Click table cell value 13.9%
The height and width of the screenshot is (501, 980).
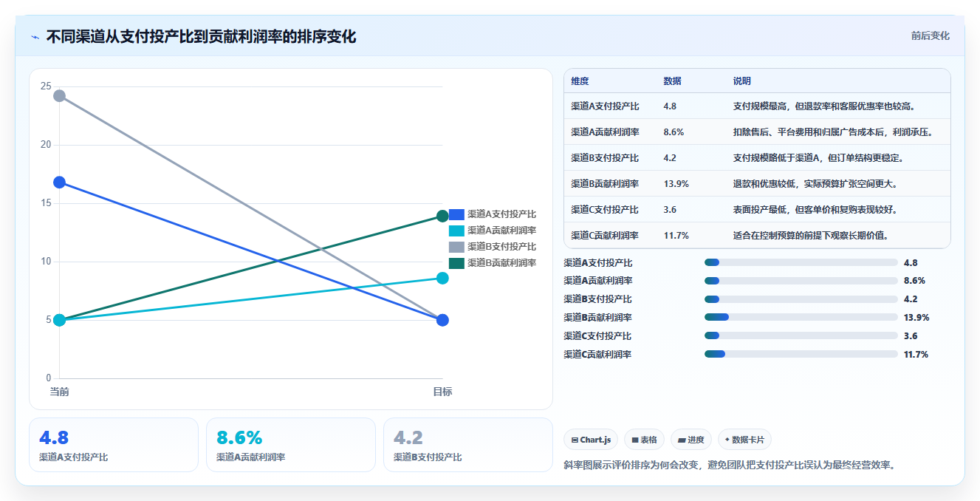click(x=676, y=184)
